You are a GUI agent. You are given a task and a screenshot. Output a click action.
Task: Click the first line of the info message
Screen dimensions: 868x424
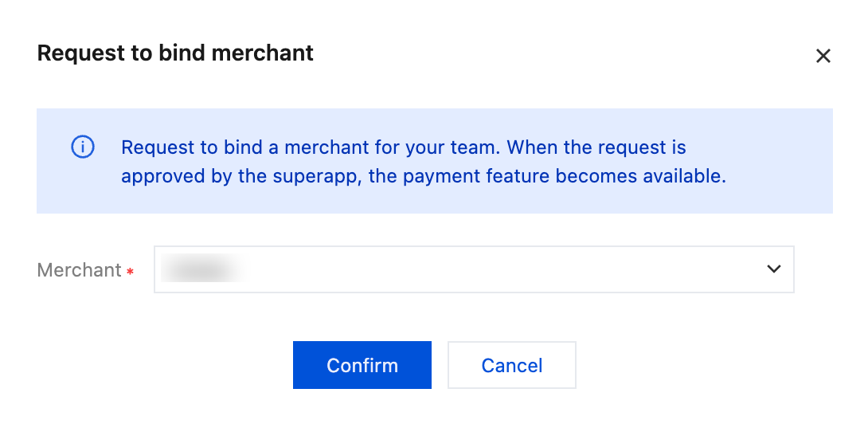(403, 147)
